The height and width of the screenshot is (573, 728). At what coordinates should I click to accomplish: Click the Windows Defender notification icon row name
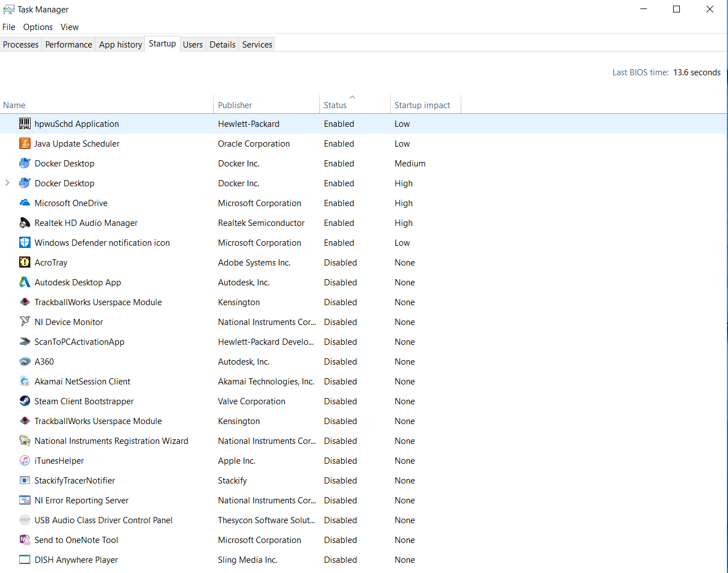click(x=102, y=243)
